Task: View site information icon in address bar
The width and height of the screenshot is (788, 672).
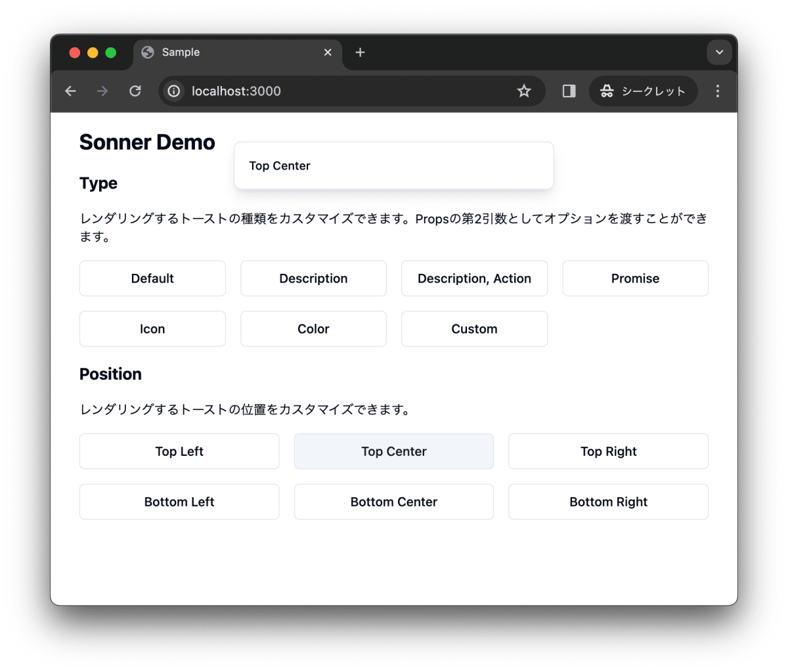Action: (x=174, y=91)
